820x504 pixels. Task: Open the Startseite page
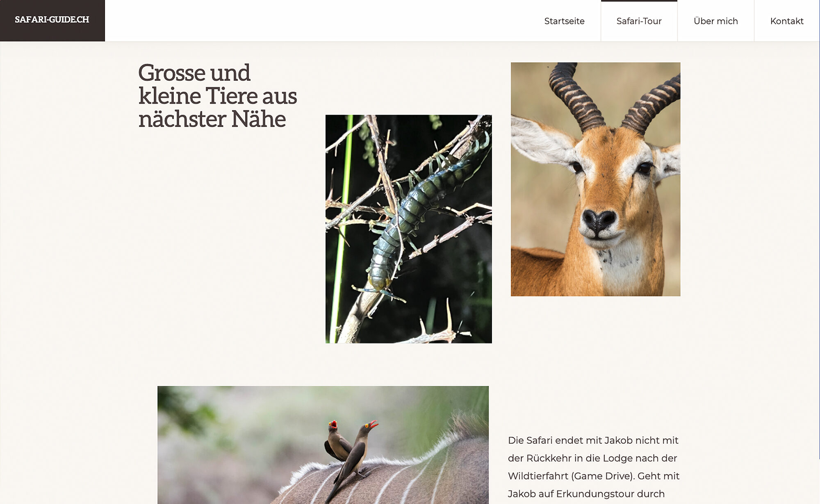click(564, 21)
